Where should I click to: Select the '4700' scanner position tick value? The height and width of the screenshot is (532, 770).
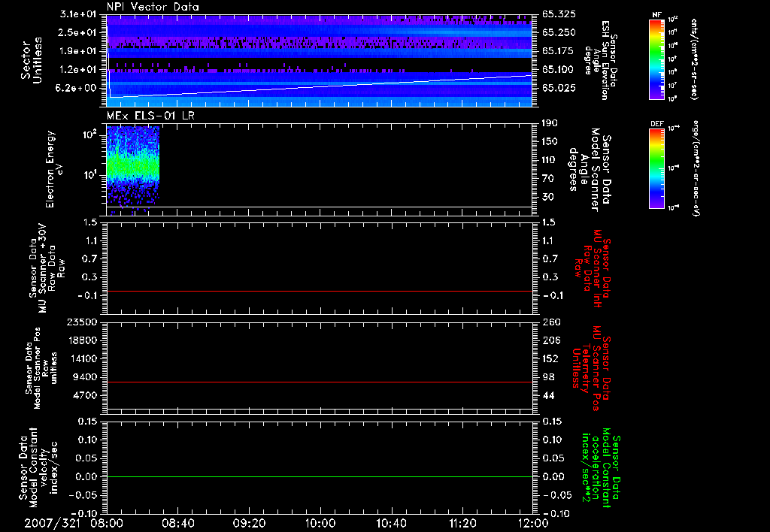tap(85, 395)
